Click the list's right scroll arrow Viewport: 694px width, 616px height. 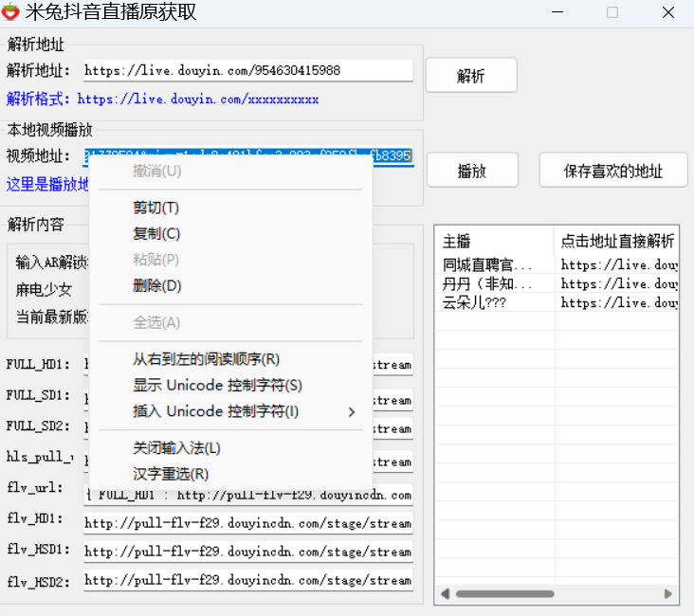coord(668,594)
